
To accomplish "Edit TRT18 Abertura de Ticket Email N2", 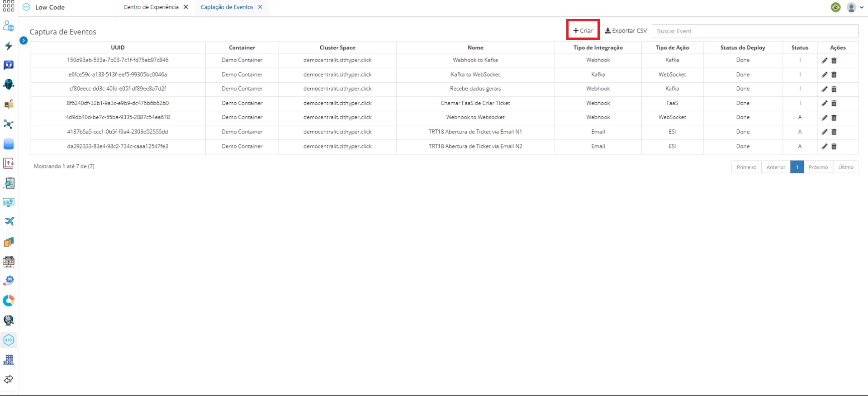I will pos(825,147).
